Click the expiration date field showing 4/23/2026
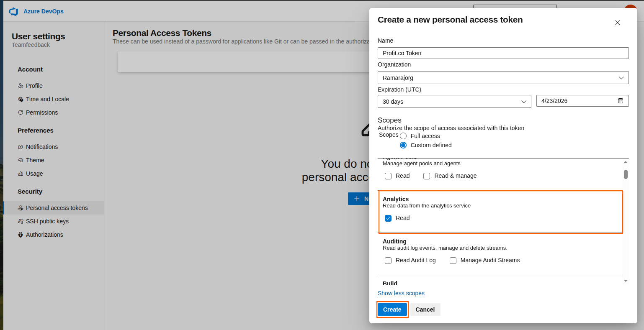 coord(582,101)
